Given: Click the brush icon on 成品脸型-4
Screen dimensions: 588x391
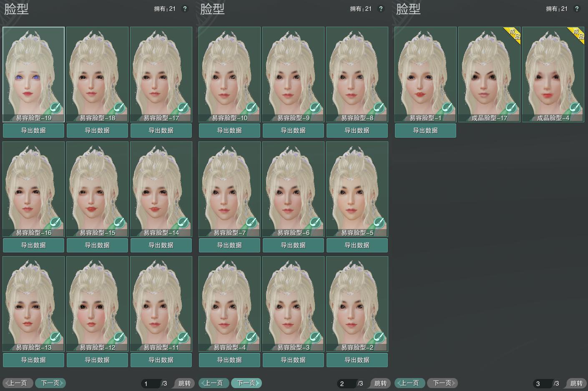Looking at the screenshot, I should pyautogui.click(x=575, y=108).
